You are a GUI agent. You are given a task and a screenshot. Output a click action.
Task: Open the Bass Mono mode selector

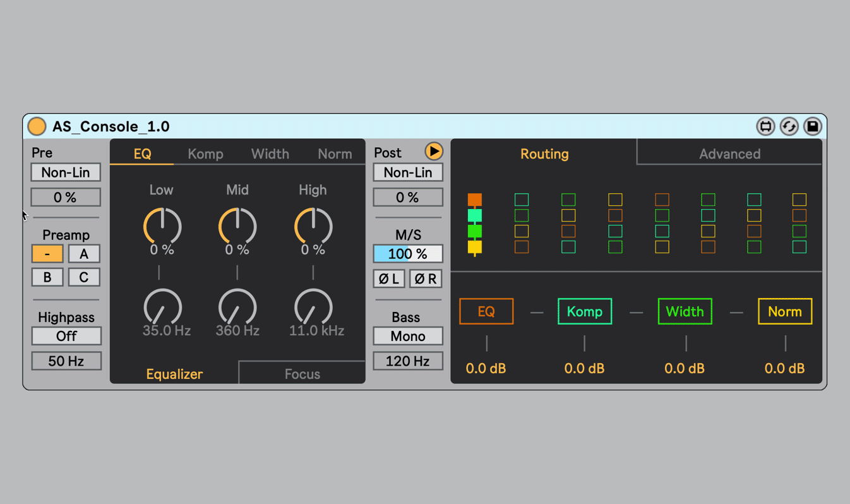point(408,336)
